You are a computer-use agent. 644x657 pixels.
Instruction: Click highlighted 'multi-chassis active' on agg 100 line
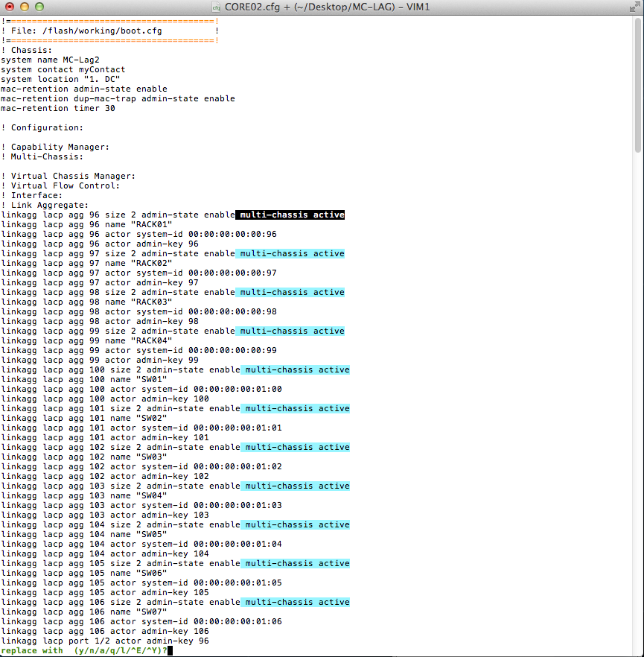point(296,369)
